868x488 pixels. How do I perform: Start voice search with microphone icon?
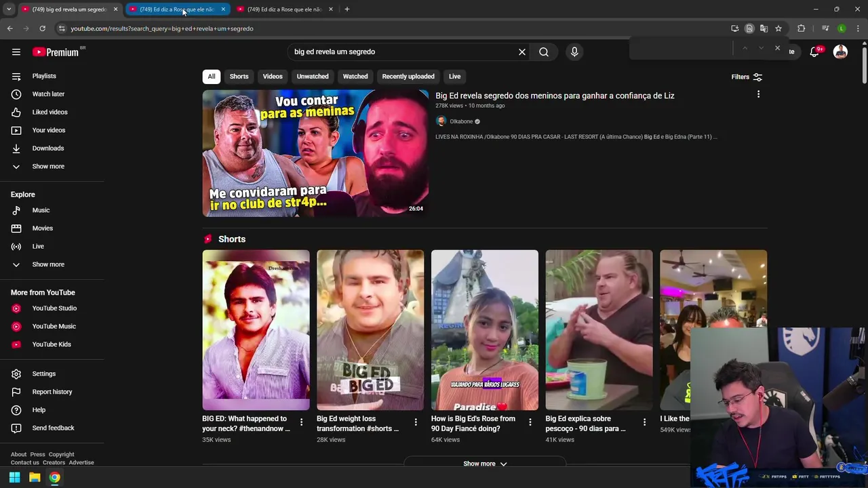click(574, 52)
